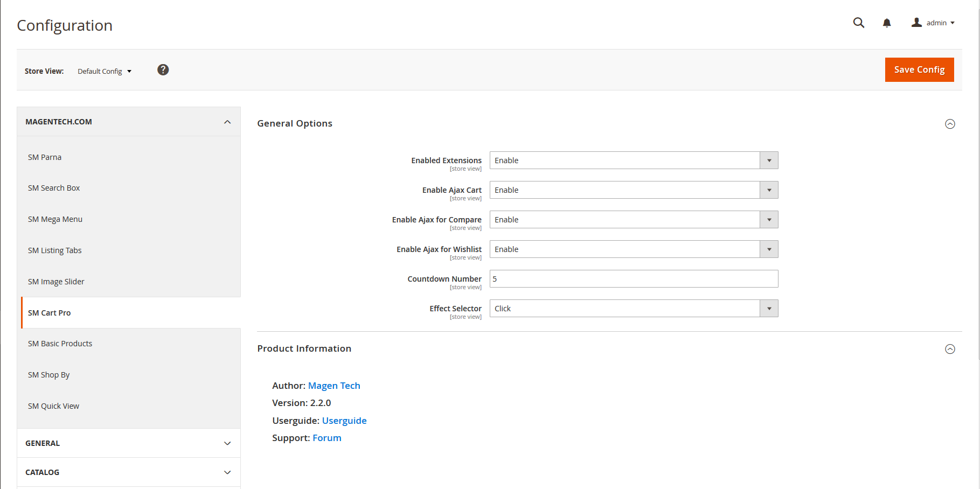This screenshot has width=980, height=489.
Task: Click the Countdown Number input field
Action: click(x=634, y=279)
